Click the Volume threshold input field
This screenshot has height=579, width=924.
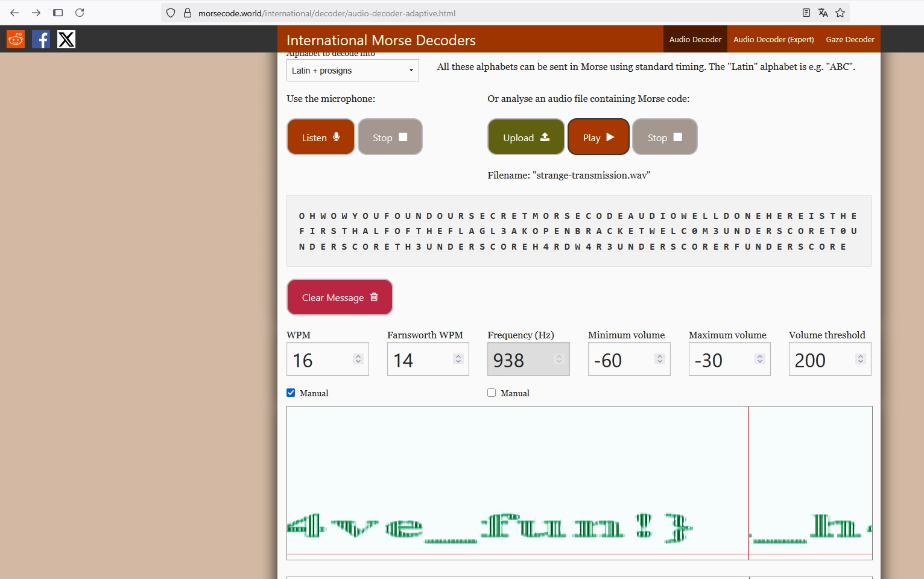[821, 360]
